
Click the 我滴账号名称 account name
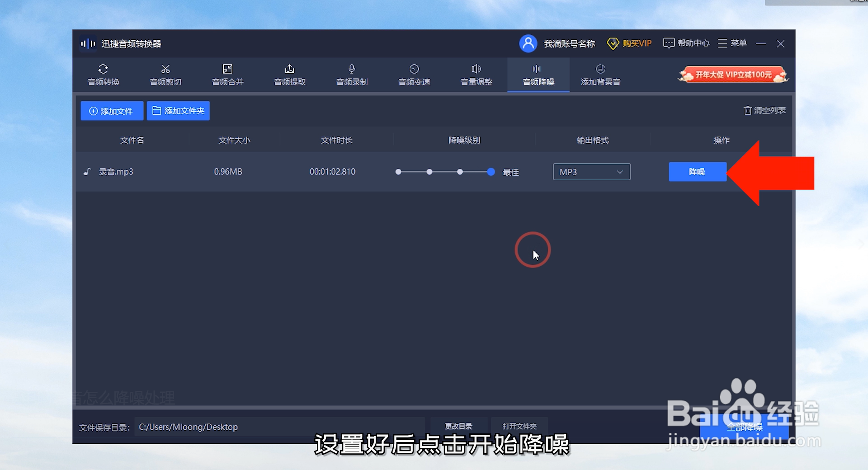point(569,44)
